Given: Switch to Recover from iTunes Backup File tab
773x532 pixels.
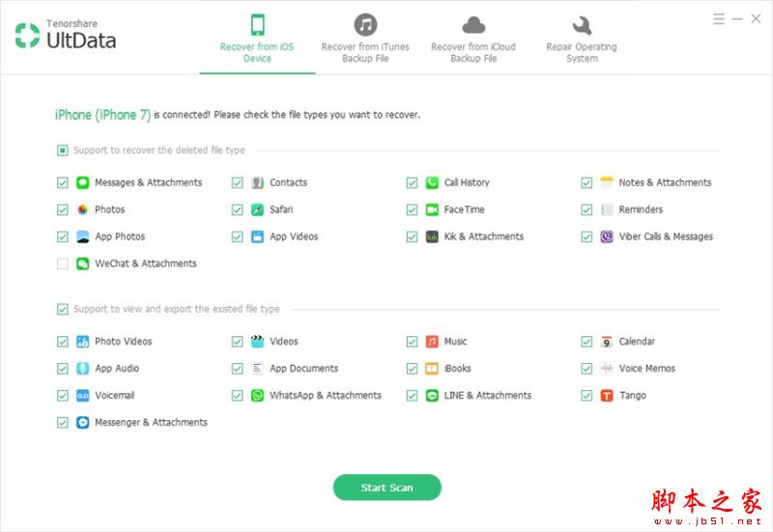Looking at the screenshot, I should pos(365,40).
